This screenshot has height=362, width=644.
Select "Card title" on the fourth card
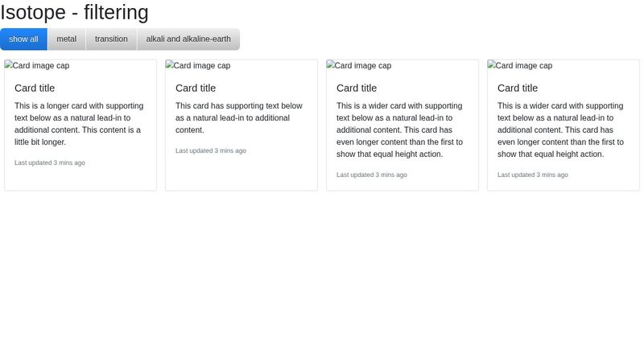tap(518, 88)
